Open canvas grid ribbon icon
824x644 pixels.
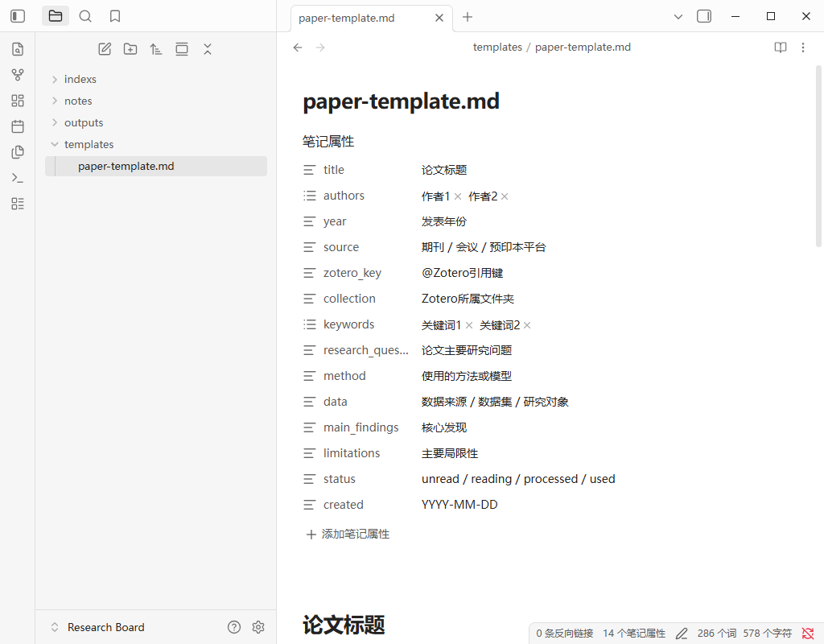[18, 101]
